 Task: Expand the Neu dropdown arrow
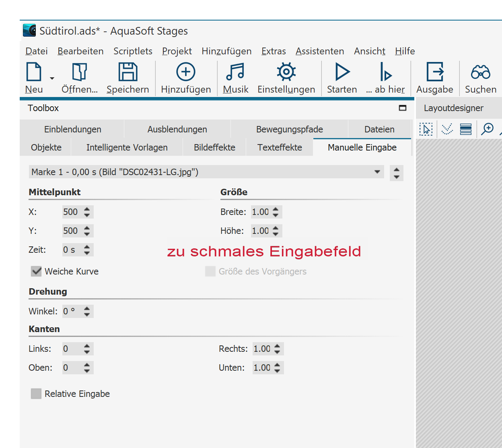tap(52, 78)
